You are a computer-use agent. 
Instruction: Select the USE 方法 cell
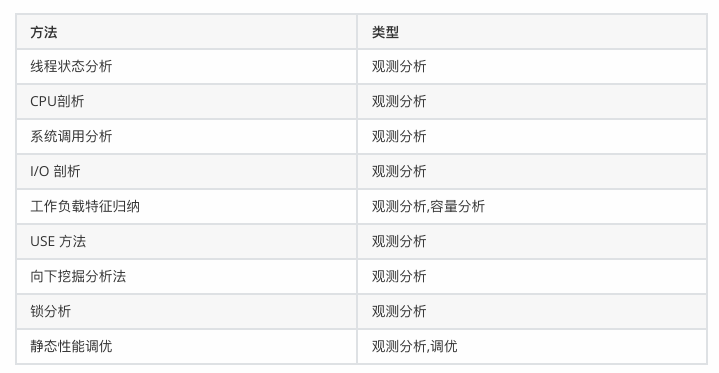pos(187,241)
